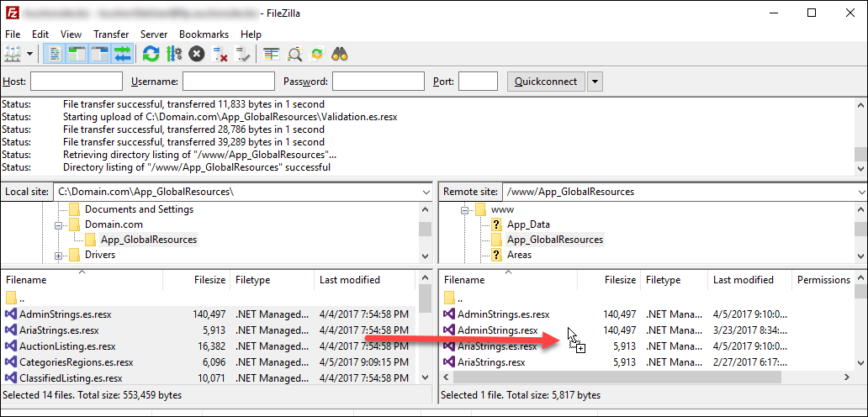Toggle transfer queue display
868x417 pixels.
point(122,54)
